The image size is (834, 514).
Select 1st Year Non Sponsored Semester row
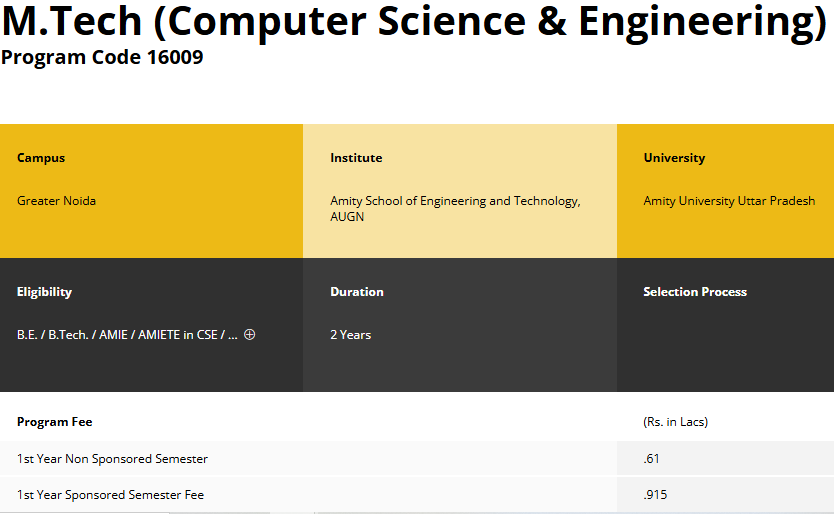[x=112, y=459]
